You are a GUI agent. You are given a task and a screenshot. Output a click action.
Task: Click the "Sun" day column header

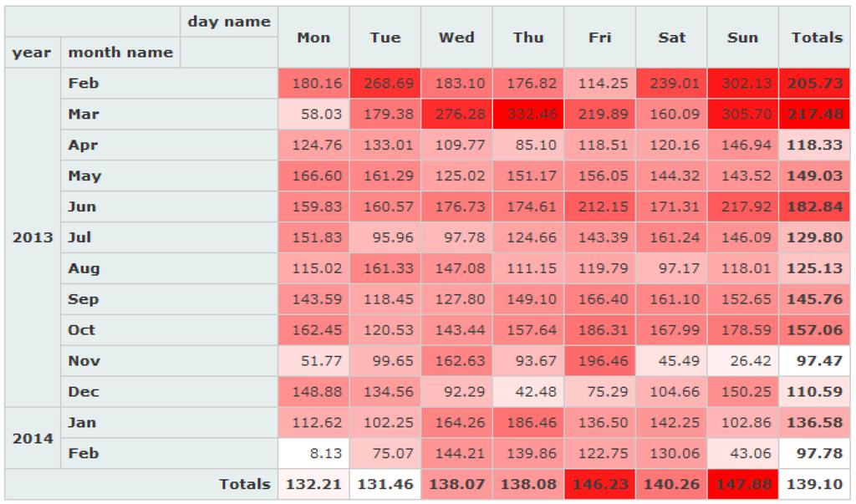click(742, 38)
